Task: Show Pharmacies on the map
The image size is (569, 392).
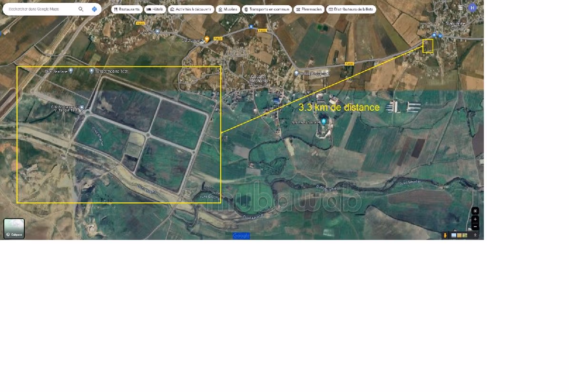Action: 309,9
